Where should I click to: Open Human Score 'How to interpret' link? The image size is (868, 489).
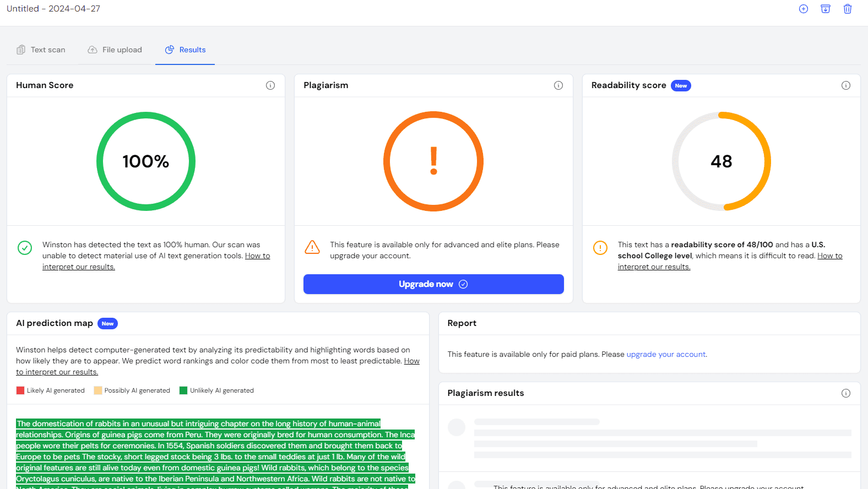257,256
